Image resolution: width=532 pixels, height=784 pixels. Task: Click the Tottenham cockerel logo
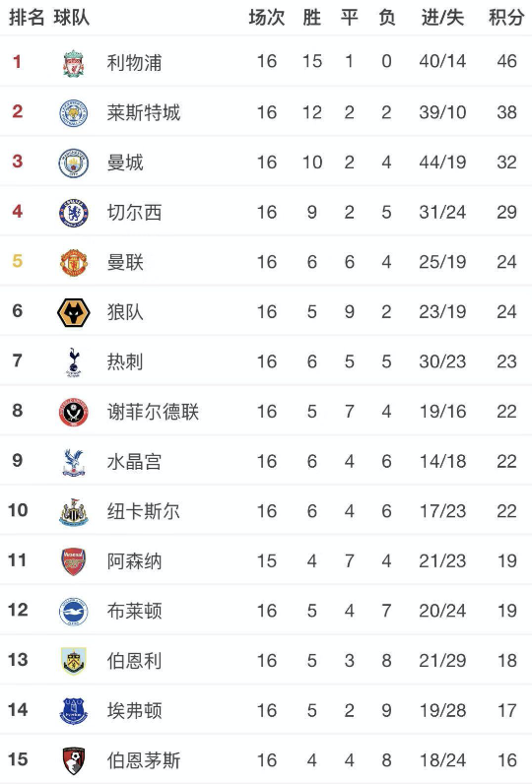(x=74, y=361)
